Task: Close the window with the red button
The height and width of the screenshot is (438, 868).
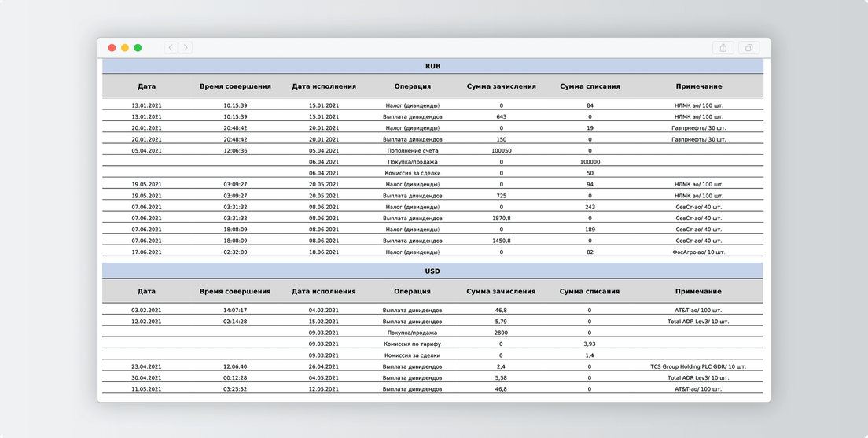Action: coord(112,48)
